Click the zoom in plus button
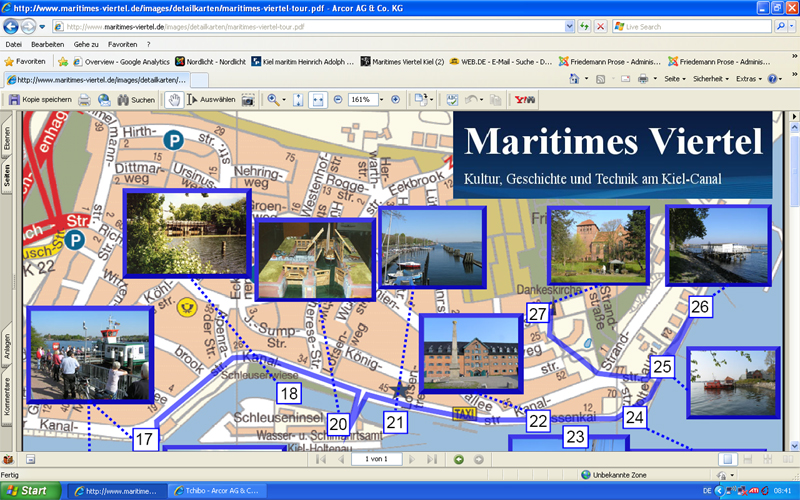The width and height of the screenshot is (800, 500). tap(395, 100)
